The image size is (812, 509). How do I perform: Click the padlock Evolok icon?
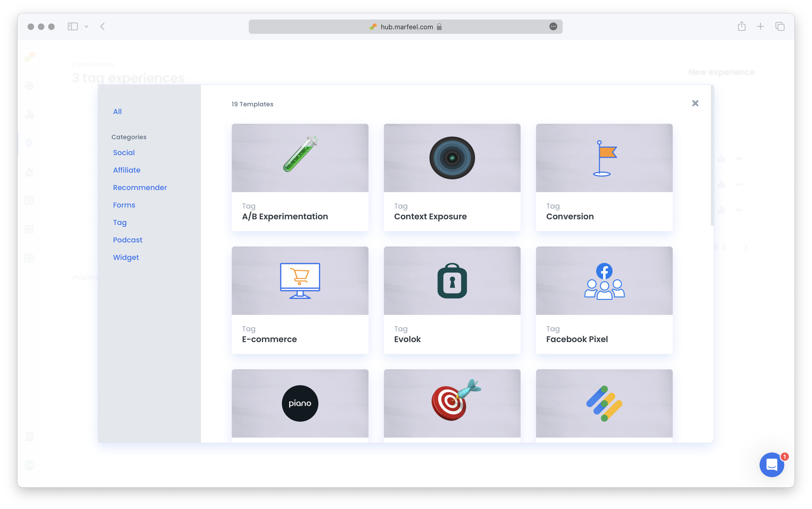pyautogui.click(x=452, y=280)
